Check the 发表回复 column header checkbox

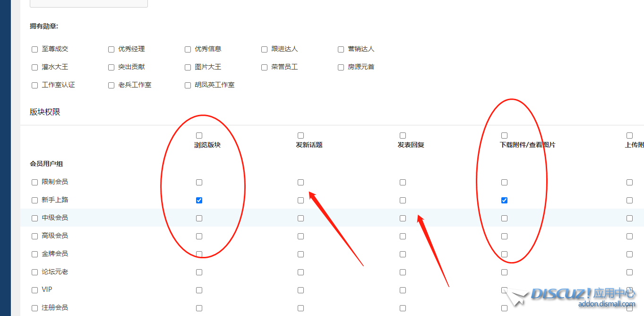[x=403, y=136]
